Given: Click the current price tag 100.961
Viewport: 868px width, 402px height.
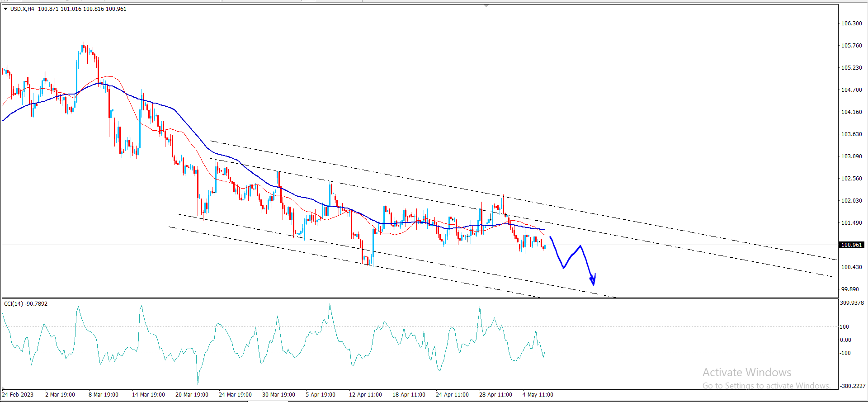Looking at the screenshot, I should click(x=851, y=245).
